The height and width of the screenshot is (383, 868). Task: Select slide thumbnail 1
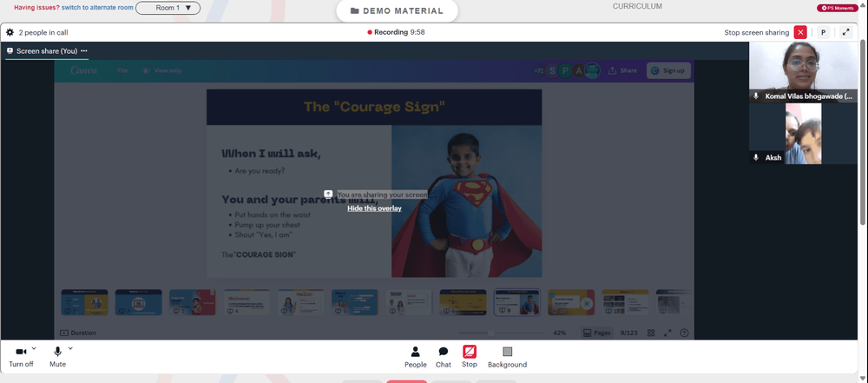point(84,302)
